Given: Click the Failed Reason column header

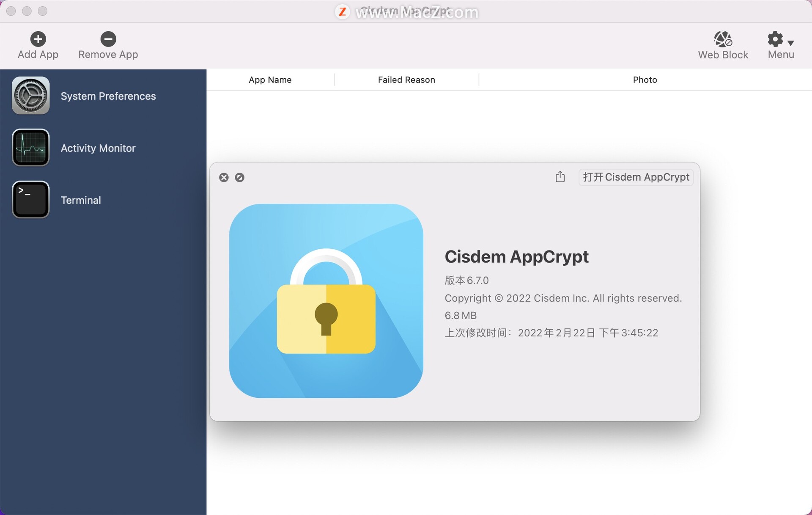Looking at the screenshot, I should tap(406, 80).
